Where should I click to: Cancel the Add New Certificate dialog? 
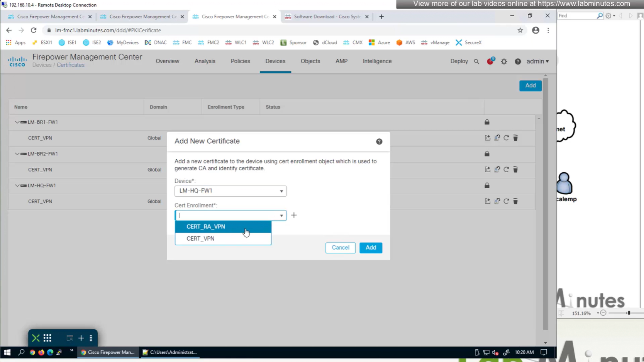point(340,248)
